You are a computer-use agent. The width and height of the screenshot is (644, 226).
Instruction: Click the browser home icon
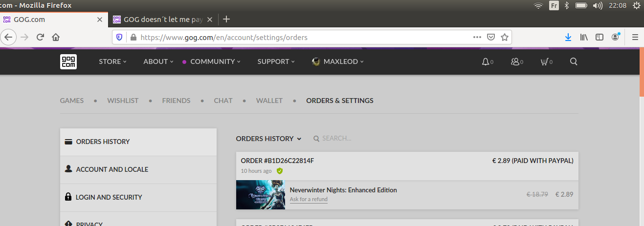(56, 37)
